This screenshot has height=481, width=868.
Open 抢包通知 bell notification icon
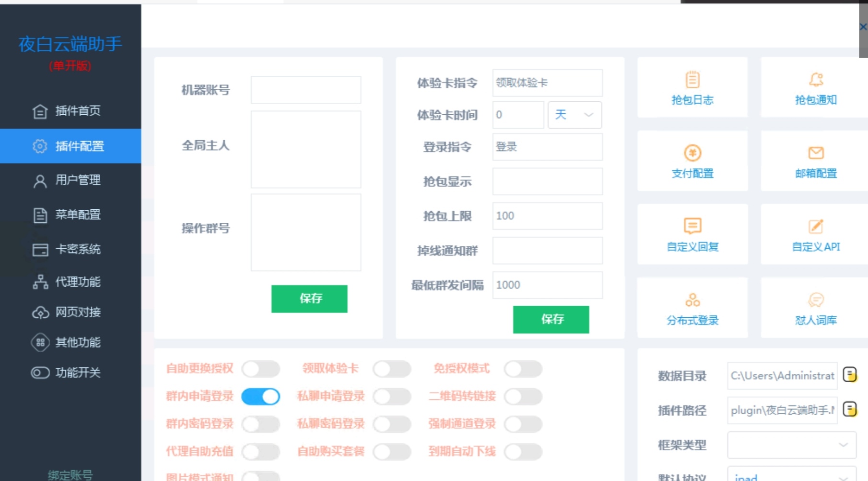816,80
